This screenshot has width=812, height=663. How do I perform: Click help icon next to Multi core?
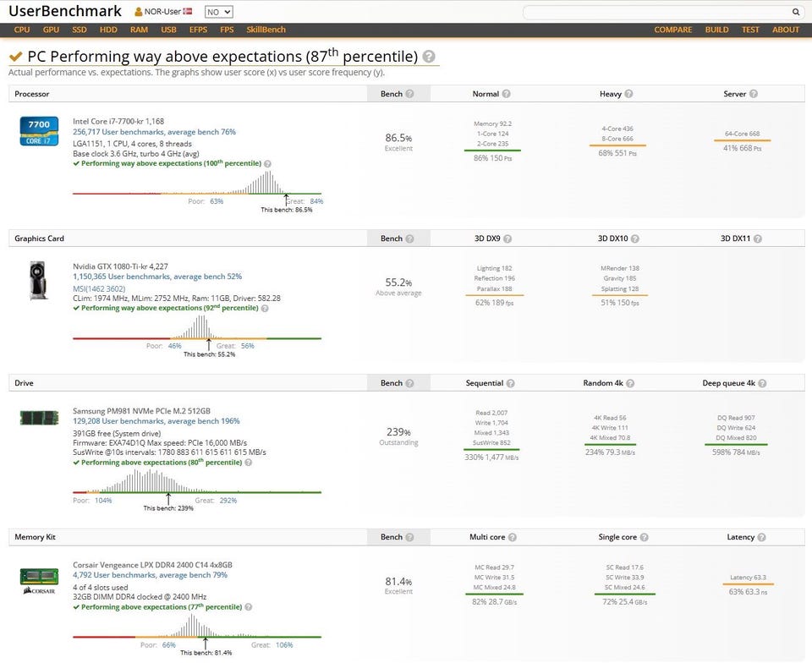(513, 537)
